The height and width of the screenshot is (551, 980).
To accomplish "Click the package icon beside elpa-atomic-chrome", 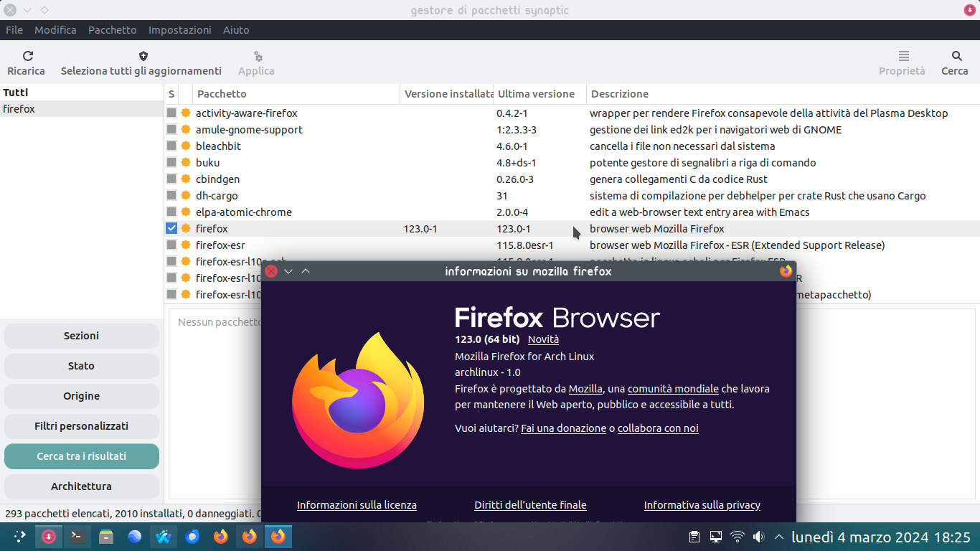I will tap(186, 212).
